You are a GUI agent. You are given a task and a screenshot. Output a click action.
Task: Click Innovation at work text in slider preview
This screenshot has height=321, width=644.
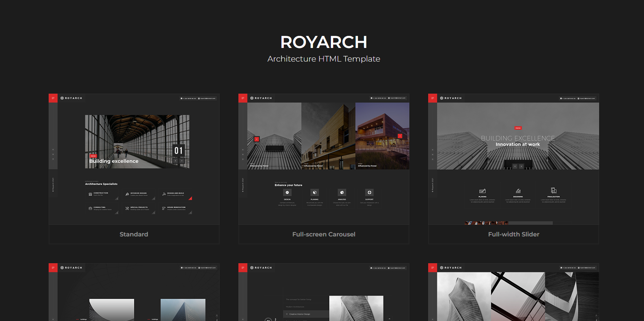pos(518,144)
